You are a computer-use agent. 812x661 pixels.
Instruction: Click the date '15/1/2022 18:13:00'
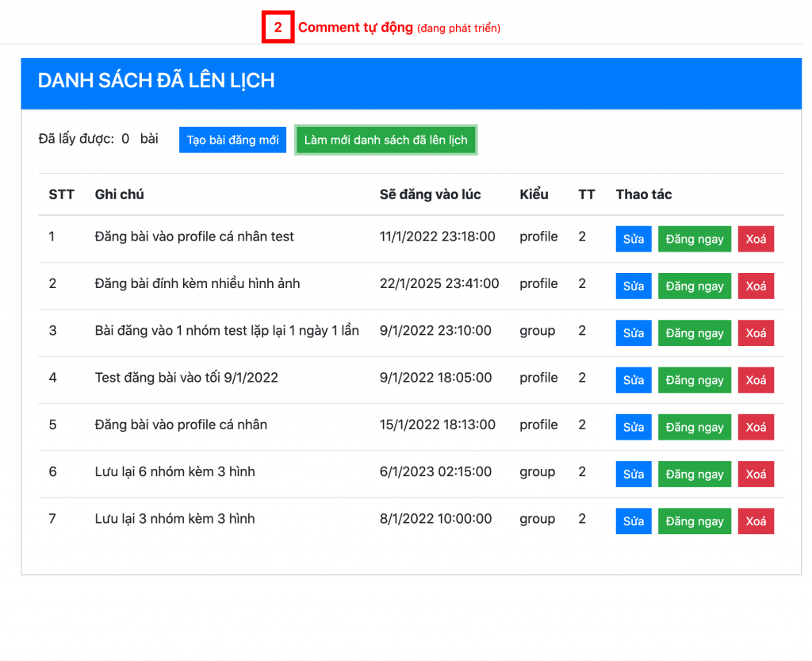438,425
